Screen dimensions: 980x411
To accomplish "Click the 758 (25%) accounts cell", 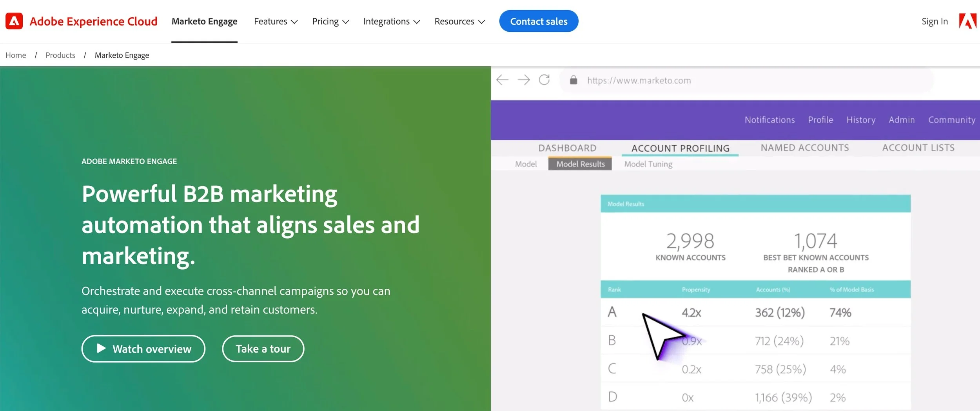I will (780, 369).
